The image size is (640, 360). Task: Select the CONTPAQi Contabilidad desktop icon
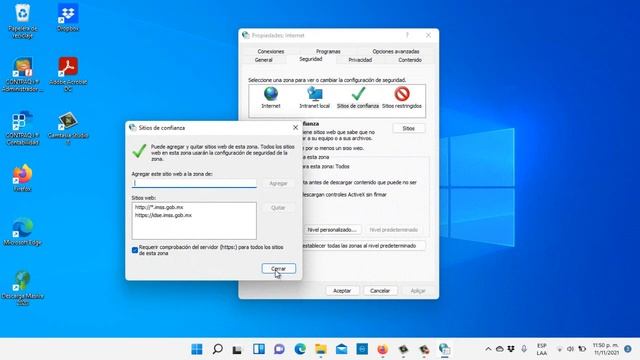[22, 128]
